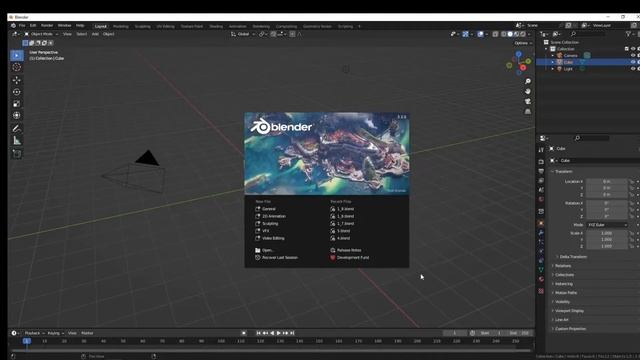
Task: Toggle visibility eye for Light in outliner
Action: [x=633, y=69]
